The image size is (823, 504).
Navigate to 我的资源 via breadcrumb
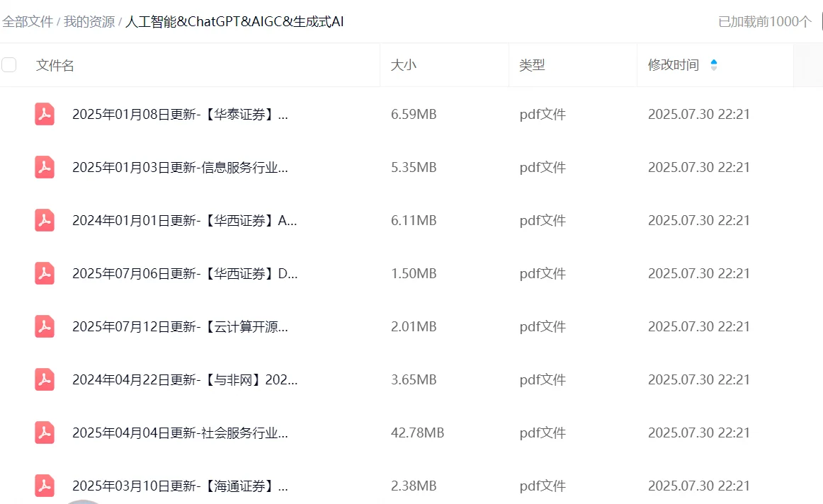pyautogui.click(x=88, y=22)
